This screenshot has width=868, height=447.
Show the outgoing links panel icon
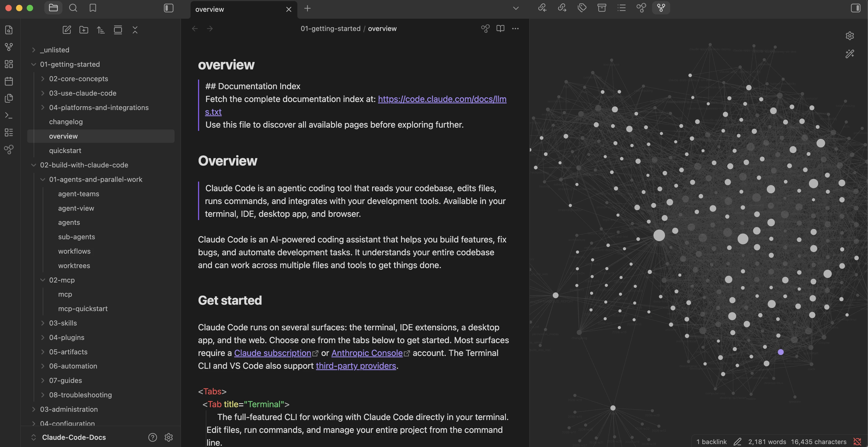click(562, 8)
